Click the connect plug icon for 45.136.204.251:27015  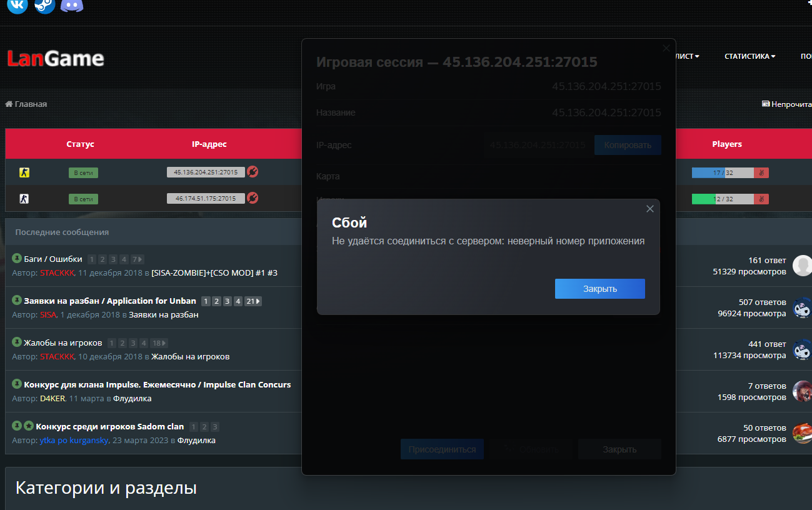coord(253,172)
